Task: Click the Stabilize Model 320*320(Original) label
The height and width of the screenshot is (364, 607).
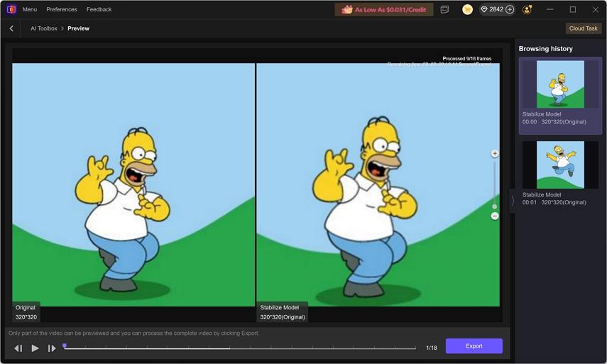Action: [x=283, y=312]
